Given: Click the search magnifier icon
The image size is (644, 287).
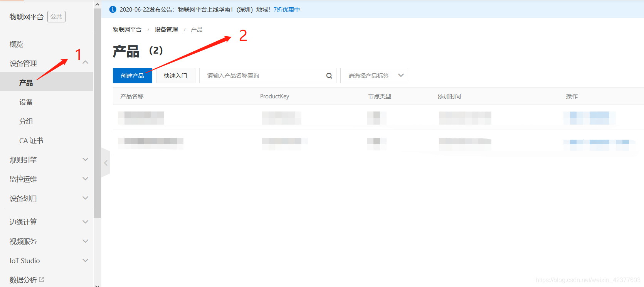Looking at the screenshot, I should pos(329,76).
